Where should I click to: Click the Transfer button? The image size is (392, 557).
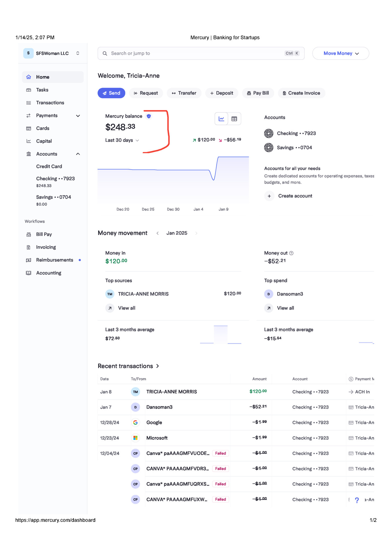tap(184, 93)
